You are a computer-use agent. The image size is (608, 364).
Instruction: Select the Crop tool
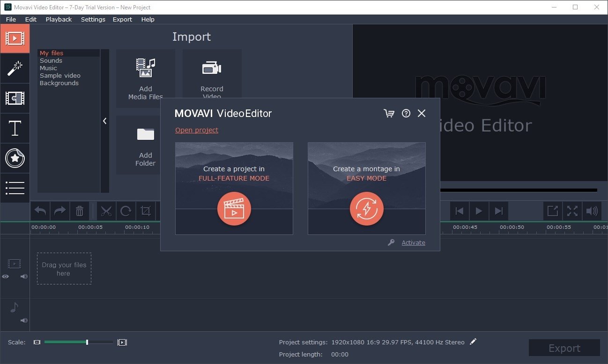[146, 211]
